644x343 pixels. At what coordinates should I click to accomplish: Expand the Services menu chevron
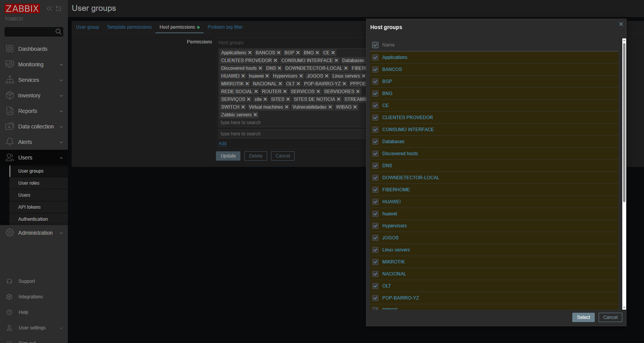(61, 80)
